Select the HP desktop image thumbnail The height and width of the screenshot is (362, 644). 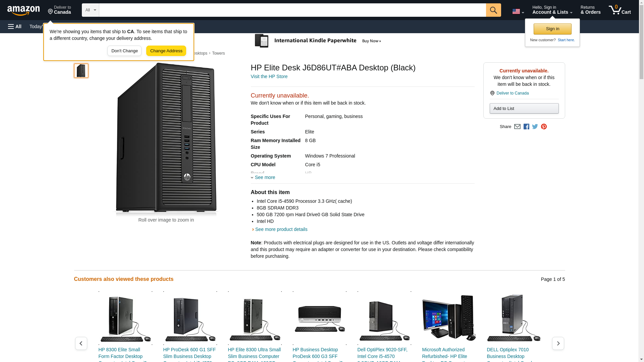[x=81, y=71]
